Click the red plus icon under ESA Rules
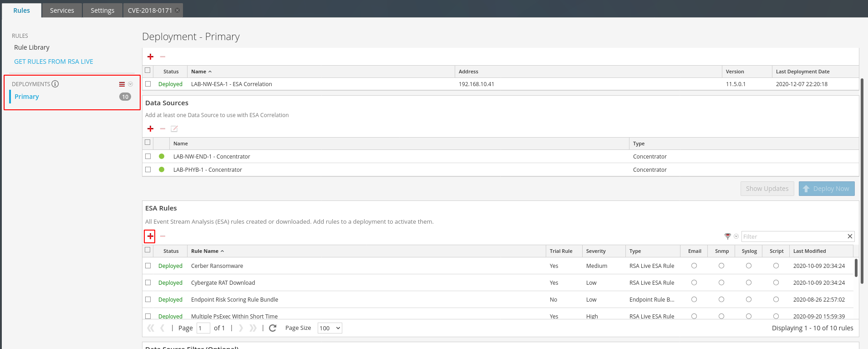The height and width of the screenshot is (349, 868). point(150,236)
